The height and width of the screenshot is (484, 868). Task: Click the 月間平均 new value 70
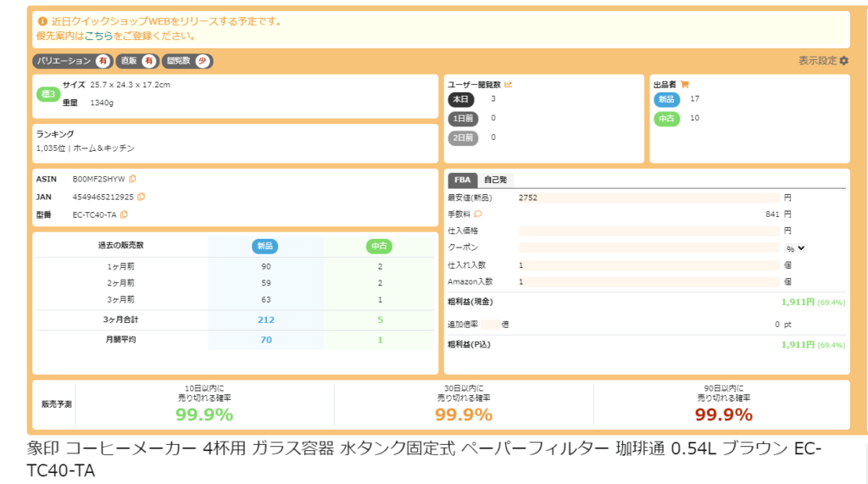click(265, 339)
